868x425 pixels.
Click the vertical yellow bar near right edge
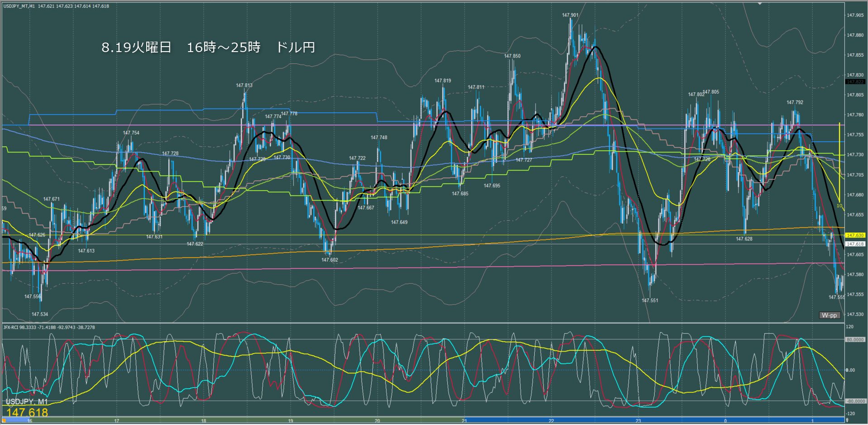point(839,162)
